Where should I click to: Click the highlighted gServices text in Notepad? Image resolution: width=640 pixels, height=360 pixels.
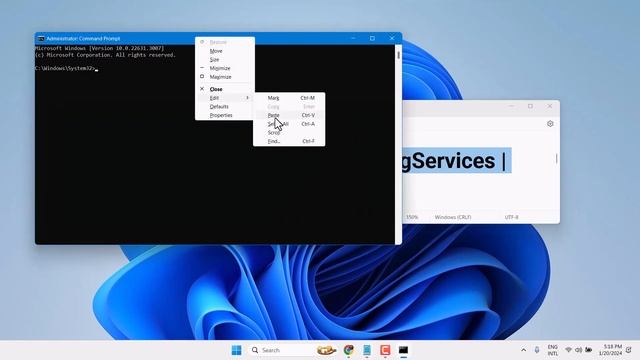click(x=448, y=161)
